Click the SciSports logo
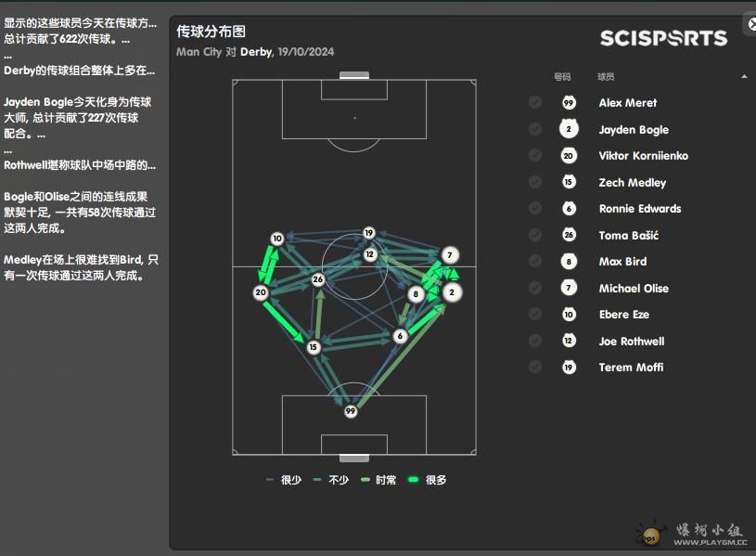 click(663, 38)
